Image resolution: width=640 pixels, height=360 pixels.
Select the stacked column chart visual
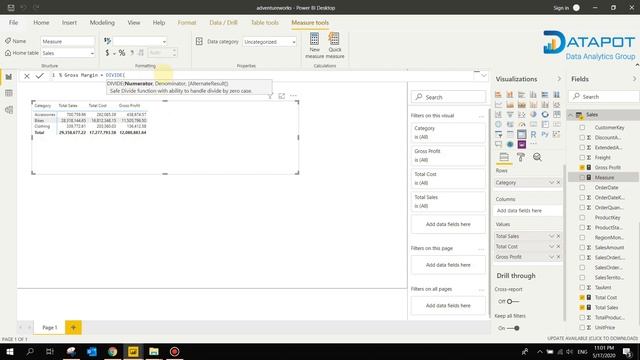[x=510, y=95]
